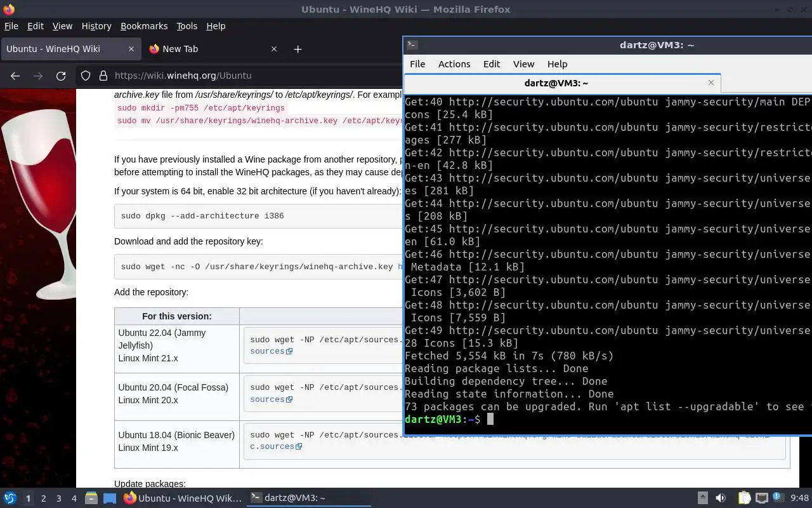Click the Firefox logo in title bar
The width and height of the screenshot is (812, 508).
tap(8, 9)
